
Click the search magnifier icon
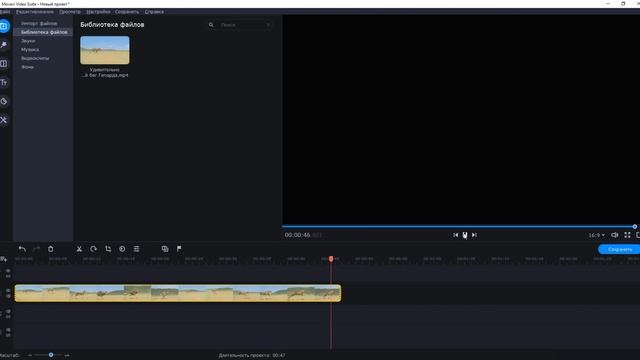211,25
